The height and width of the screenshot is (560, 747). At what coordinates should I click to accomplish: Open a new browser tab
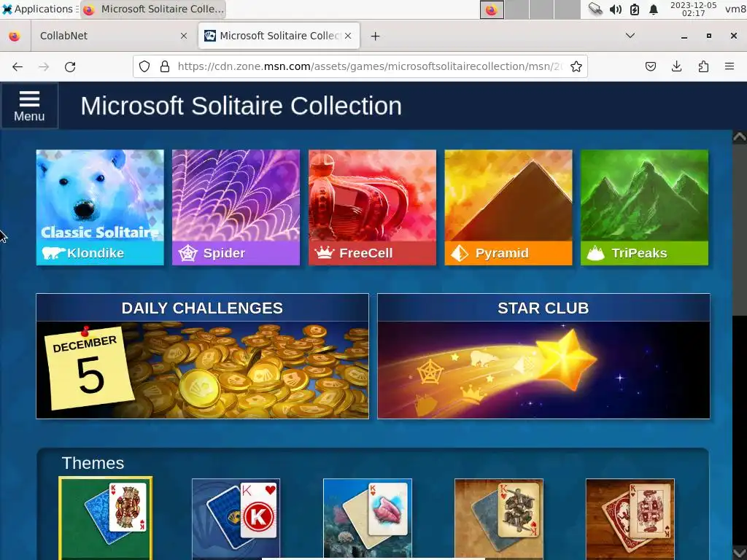[376, 36]
